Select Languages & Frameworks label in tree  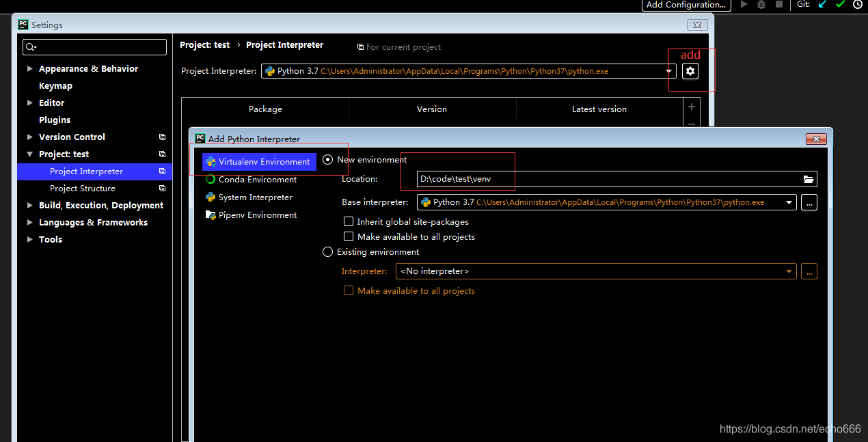point(93,222)
